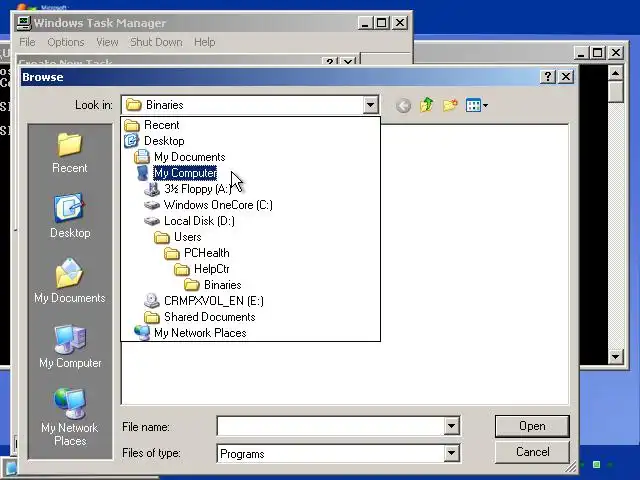640x480 pixels.
Task: Choose 3½ Floppy (A:) drive
Action: point(198,189)
